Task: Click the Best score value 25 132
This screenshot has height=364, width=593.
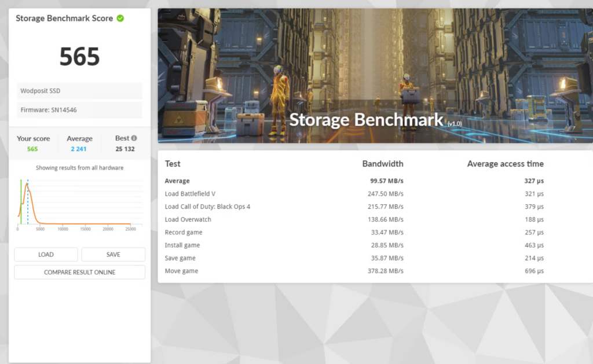Action: coord(125,149)
